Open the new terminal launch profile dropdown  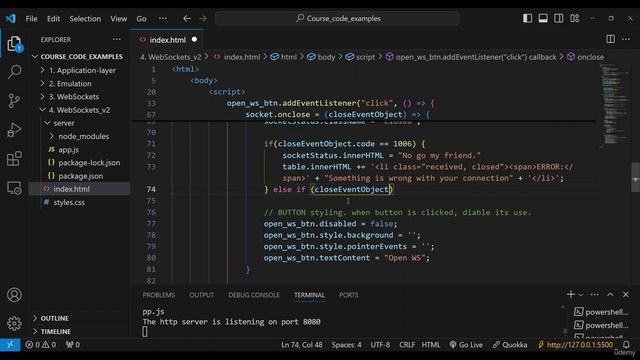[581, 295]
